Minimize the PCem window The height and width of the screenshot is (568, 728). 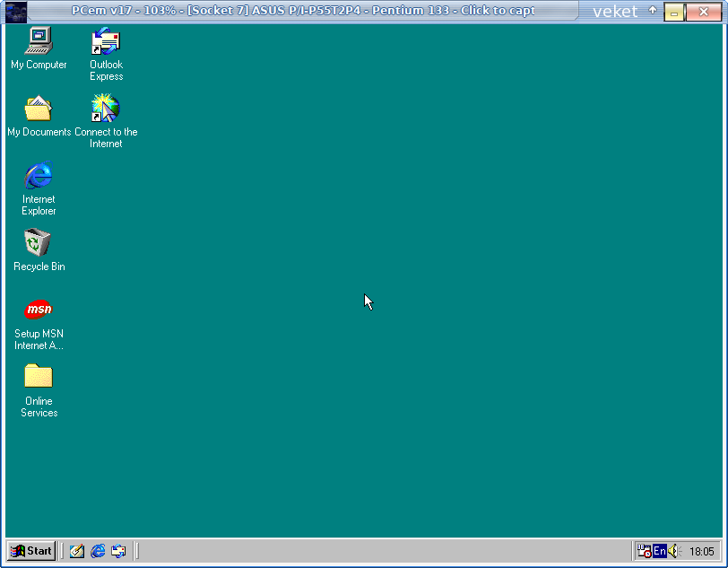tap(673, 12)
